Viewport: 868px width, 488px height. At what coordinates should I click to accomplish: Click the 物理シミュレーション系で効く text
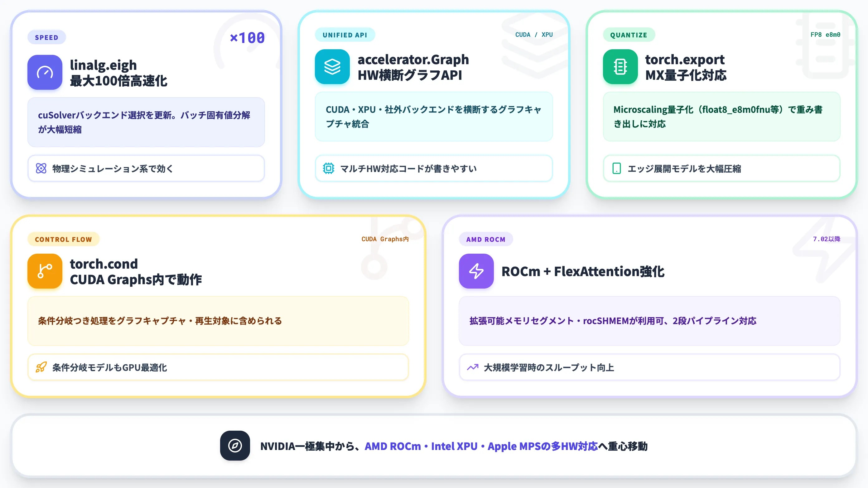point(113,169)
